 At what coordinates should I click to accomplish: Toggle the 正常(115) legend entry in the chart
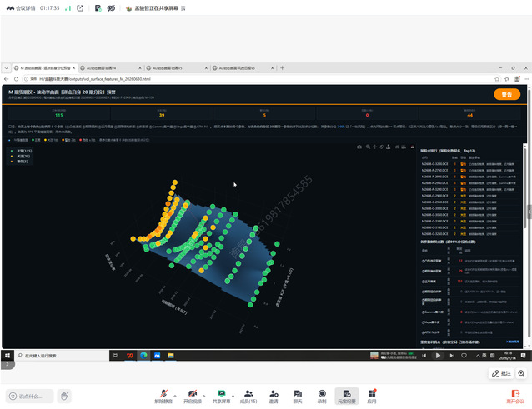pos(22,151)
